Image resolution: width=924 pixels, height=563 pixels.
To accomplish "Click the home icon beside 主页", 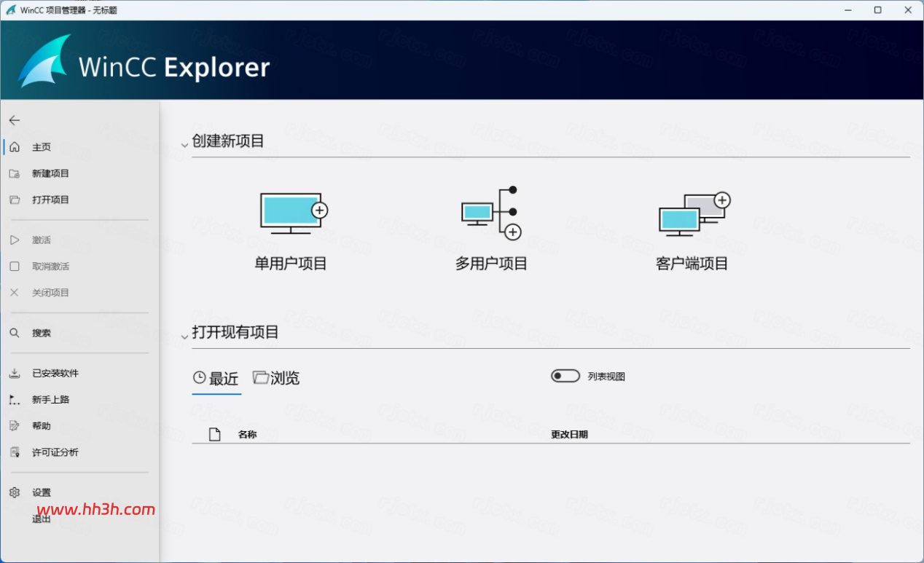I will coord(15,147).
